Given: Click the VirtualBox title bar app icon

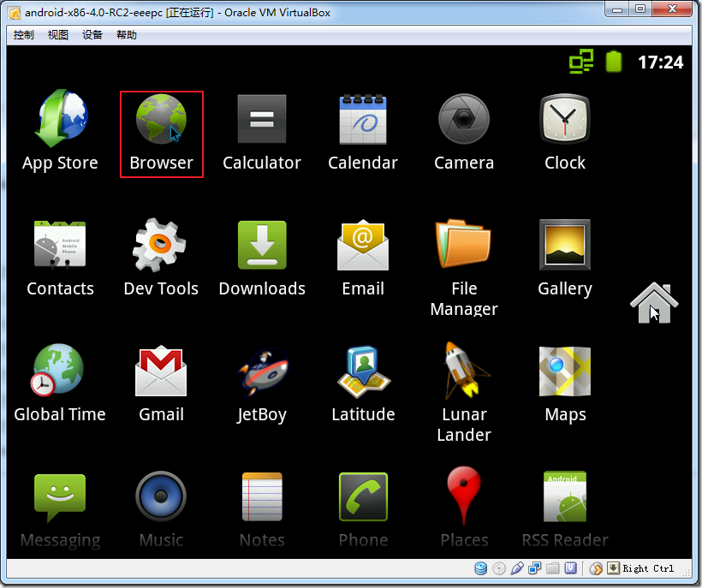Looking at the screenshot, I should click(x=15, y=13).
